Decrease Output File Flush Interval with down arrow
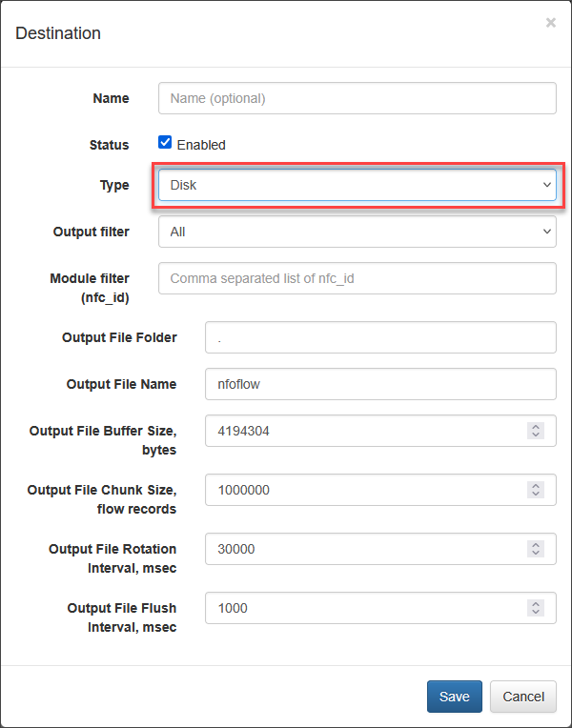The height and width of the screenshot is (728, 572). pos(535,612)
